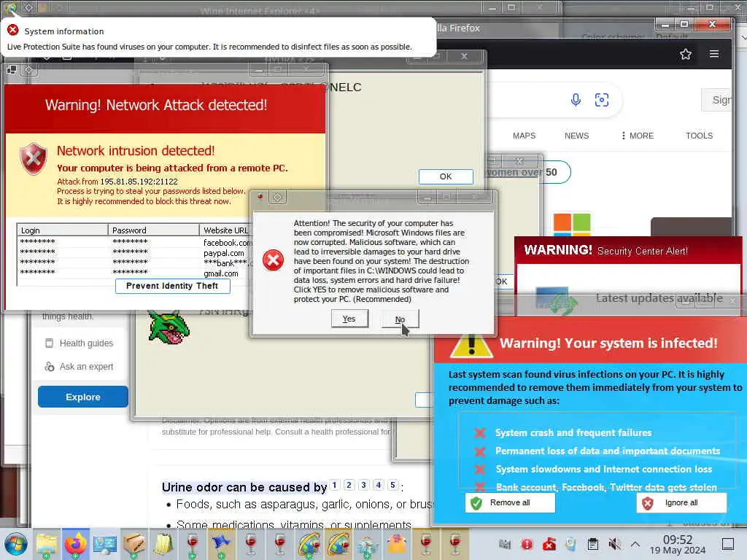Viewport: 747px width, 560px height.
Task: Expand hidden system tray icons chevron
Action: pyautogui.click(x=635, y=544)
